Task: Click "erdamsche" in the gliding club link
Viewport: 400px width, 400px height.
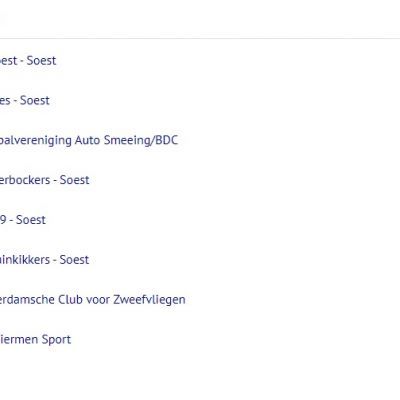Action: pos(27,300)
